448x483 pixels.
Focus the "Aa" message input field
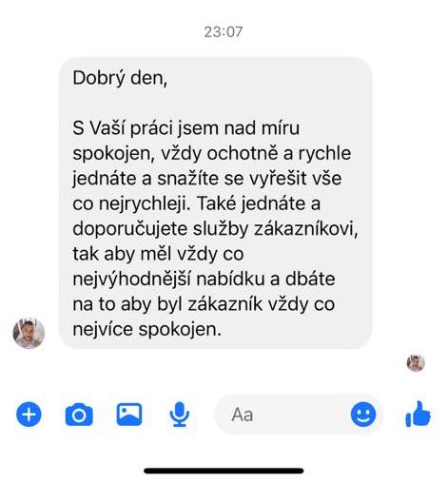(x=282, y=415)
